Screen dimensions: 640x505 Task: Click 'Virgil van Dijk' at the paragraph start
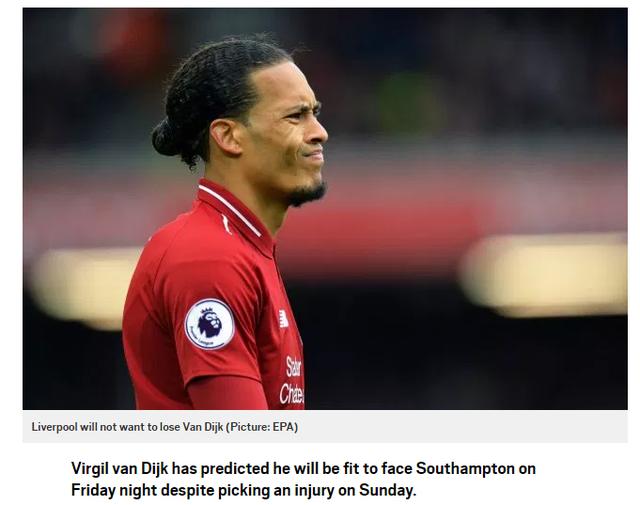(120, 468)
